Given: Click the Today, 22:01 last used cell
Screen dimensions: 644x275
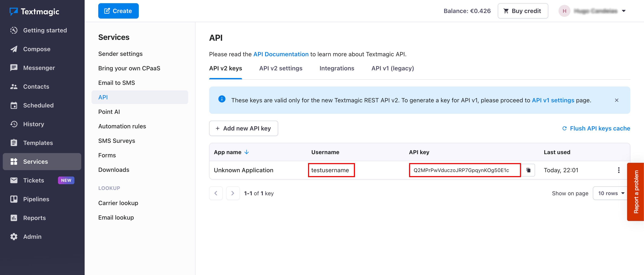Looking at the screenshot, I should click(561, 170).
